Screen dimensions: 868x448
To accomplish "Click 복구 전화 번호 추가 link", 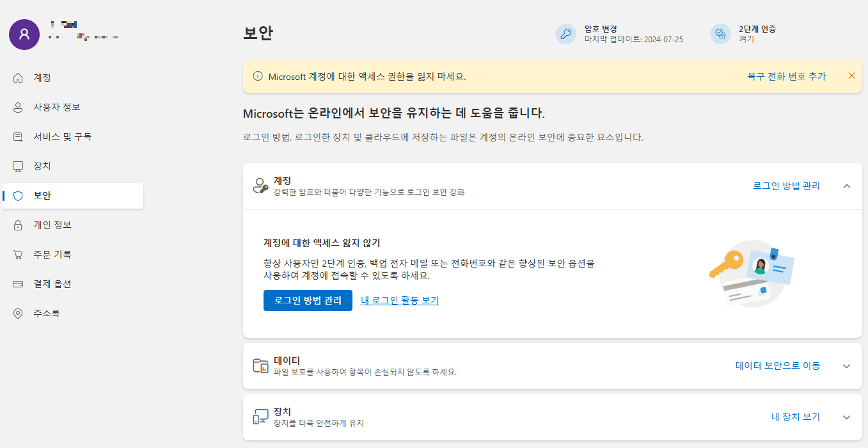I will pos(787,76).
